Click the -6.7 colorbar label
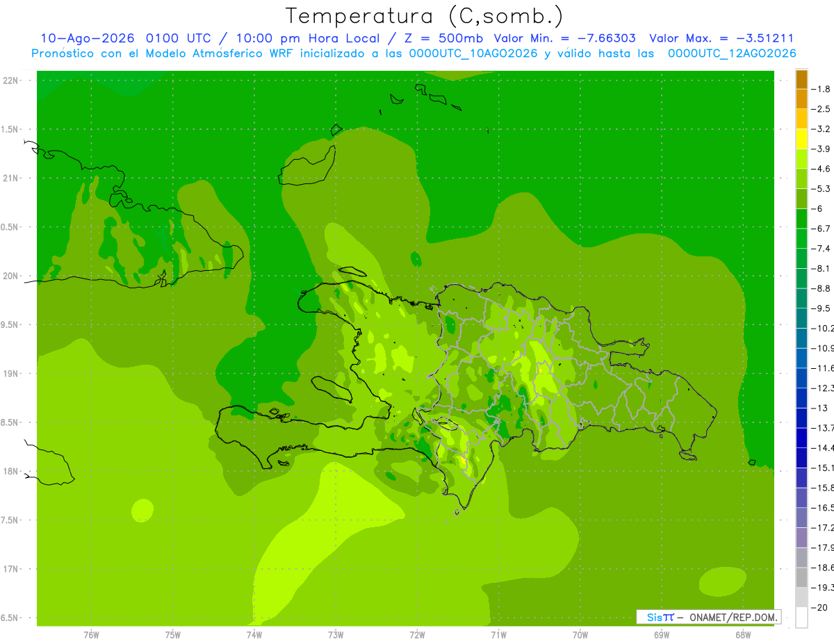Viewport: 834px width, 644px height. pos(820,229)
